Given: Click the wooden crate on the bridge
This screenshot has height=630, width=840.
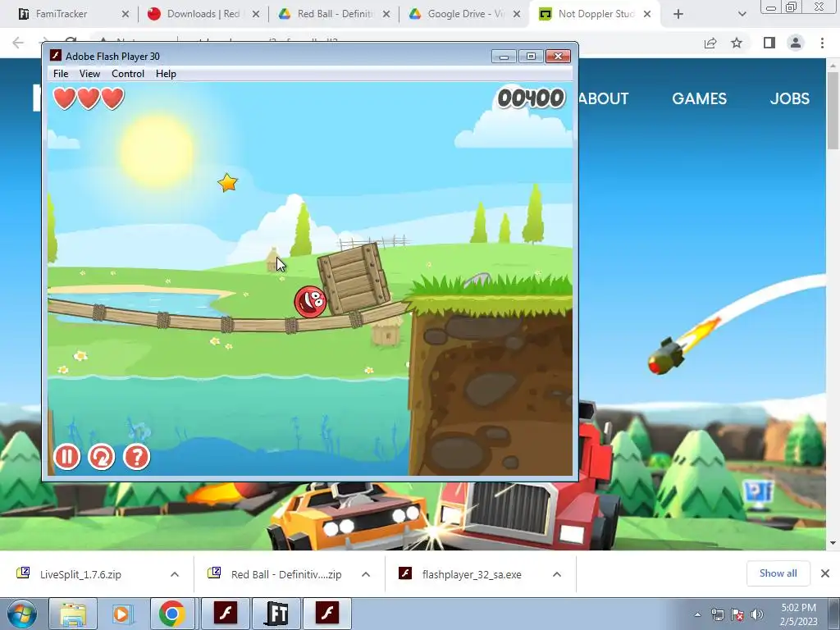Looking at the screenshot, I should pyautogui.click(x=354, y=279).
